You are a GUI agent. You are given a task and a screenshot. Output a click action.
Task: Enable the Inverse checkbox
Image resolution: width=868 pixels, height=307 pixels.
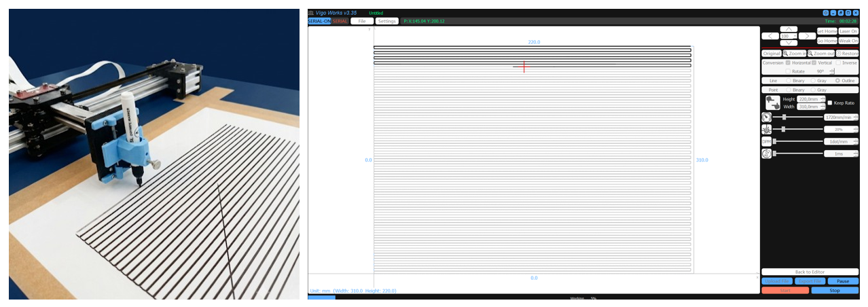(x=838, y=62)
